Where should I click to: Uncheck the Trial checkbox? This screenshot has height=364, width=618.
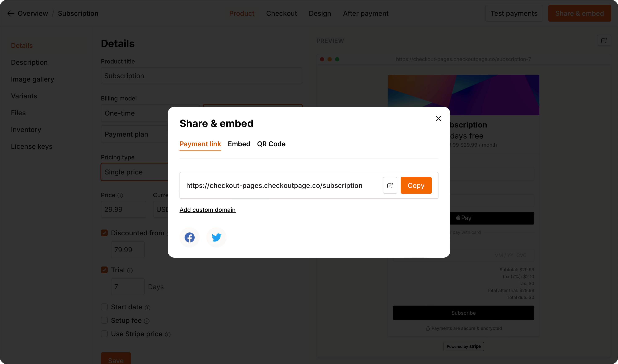[x=104, y=270]
